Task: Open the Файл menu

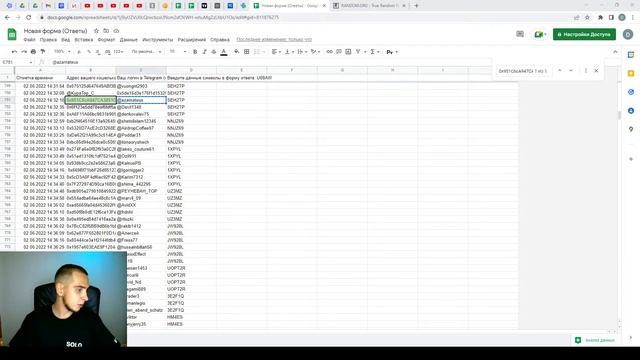Action: coord(29,40)
